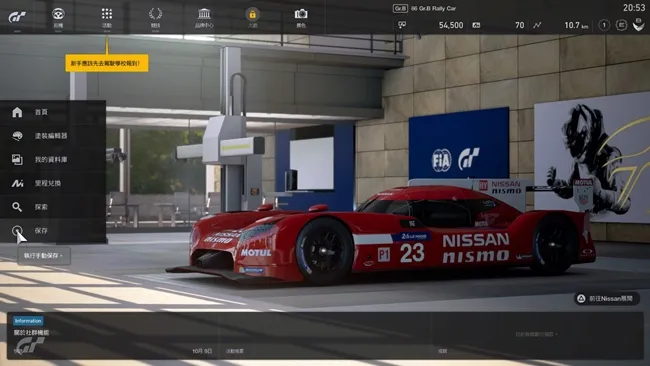Click the 10.7 km distance value
Screen dimensions: 650x366
pyautogui.click(x=576, y=25)
